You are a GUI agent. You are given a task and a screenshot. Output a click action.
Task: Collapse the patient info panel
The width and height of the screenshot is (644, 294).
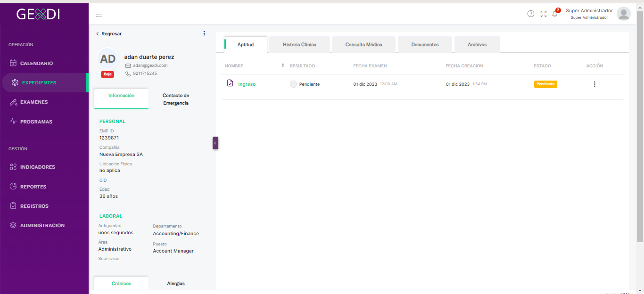point(215,143)
